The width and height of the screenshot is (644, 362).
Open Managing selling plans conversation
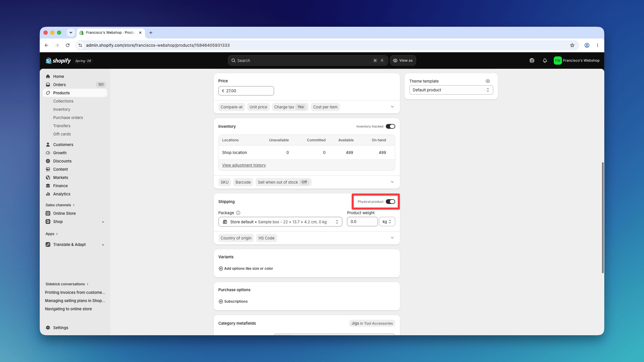75,301
